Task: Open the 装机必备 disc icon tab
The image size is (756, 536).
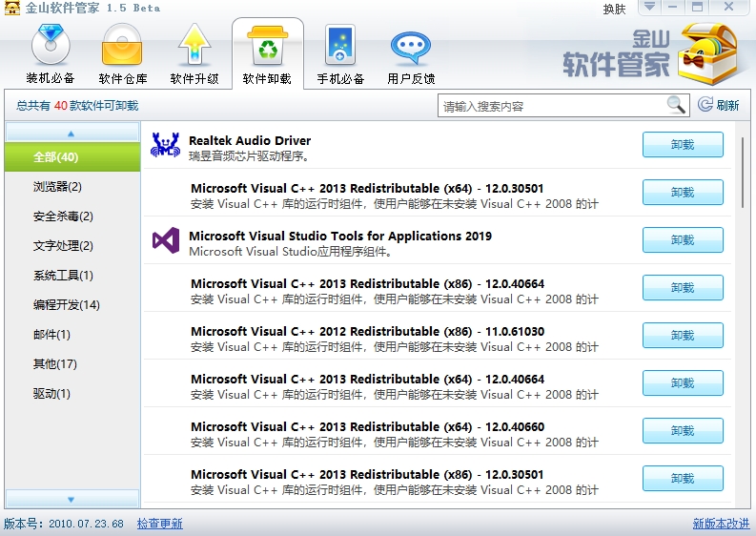Action: (51, 47)
